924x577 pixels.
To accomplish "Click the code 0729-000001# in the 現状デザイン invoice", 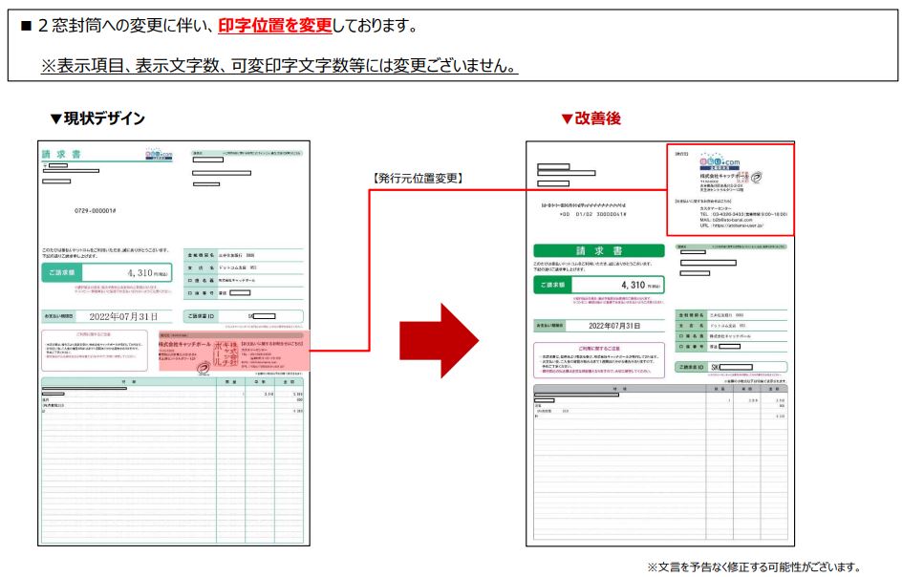I will (95, 210).
